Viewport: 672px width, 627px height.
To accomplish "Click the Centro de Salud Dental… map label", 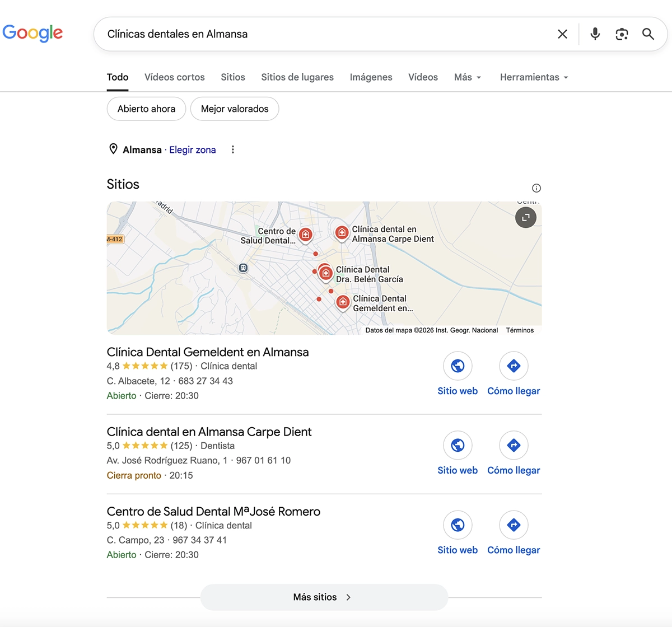I will click(268, 236).
